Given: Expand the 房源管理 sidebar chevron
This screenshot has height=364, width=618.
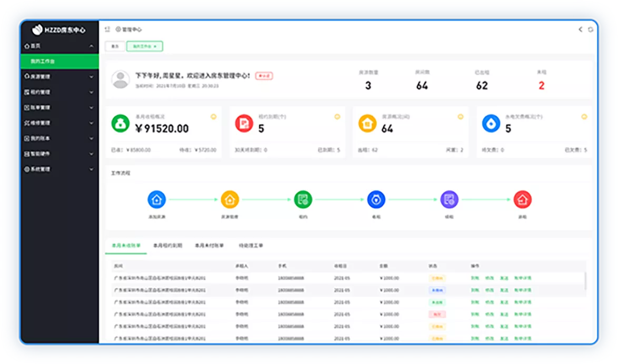Looking at the screenshot, I should click(92, 77).
